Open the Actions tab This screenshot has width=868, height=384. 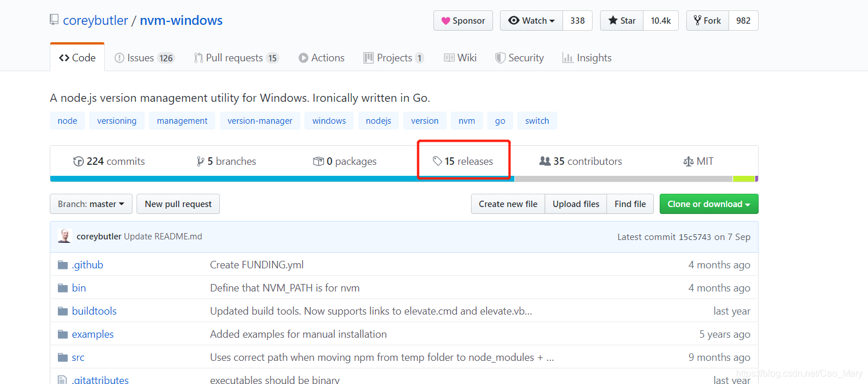click(x=321, y=58)
